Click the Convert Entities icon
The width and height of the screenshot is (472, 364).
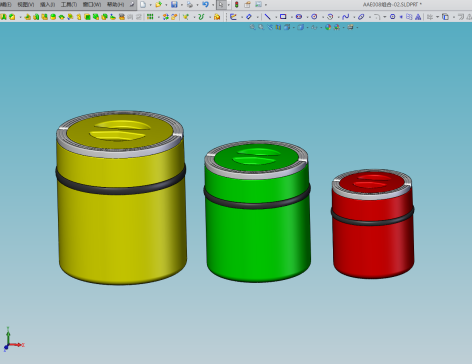coord(445,17)
